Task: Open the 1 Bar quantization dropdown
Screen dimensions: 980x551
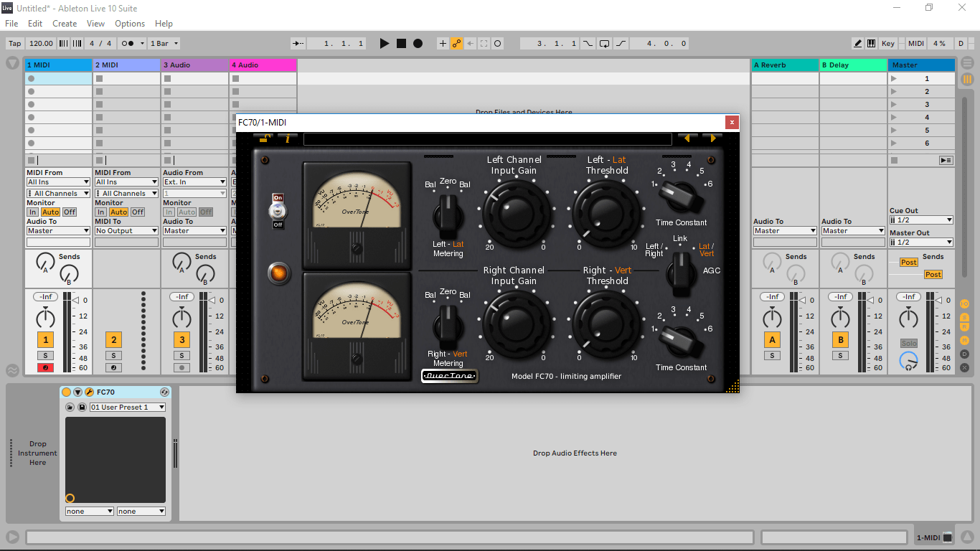Action: (x=164, y=44)
